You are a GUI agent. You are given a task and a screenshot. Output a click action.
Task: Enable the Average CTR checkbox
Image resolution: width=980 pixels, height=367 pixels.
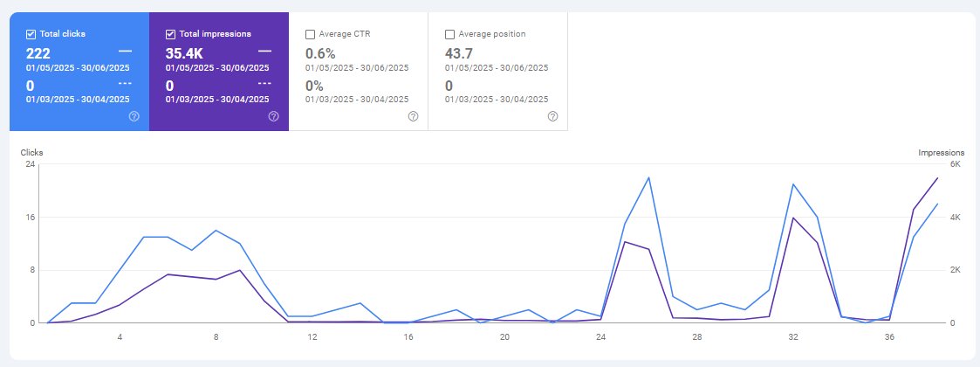310,34
